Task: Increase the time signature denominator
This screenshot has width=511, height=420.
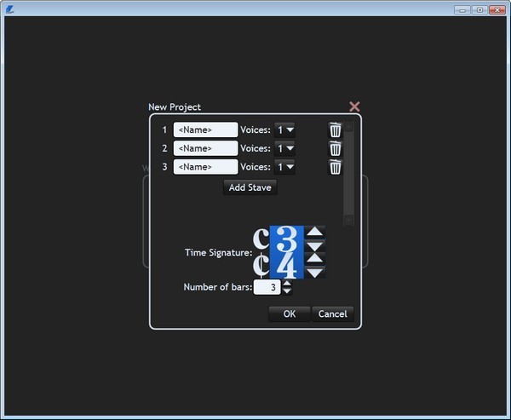Action: coord(315,258)
